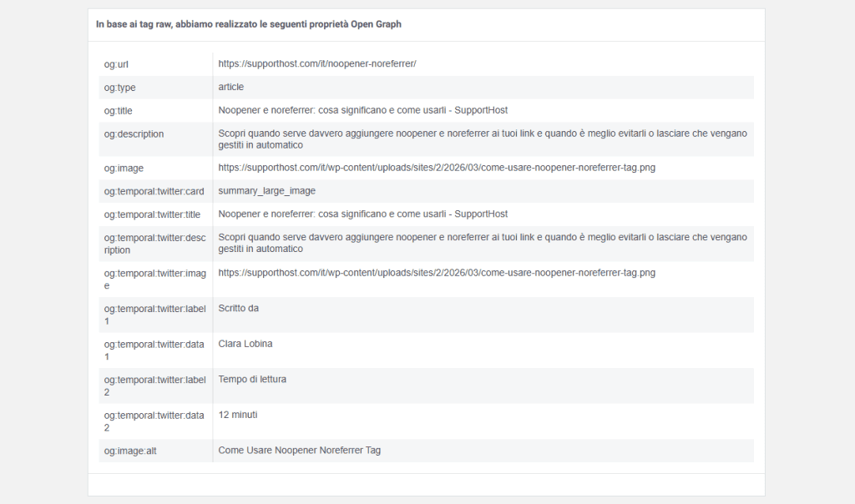Click the og:url value supporthost.com/it/noopener-noreferrer link
The image size is (855, 504).
(316, 63)
